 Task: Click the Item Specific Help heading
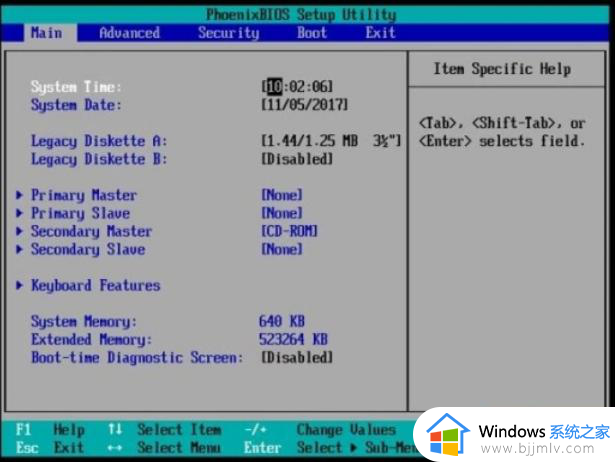502,69
